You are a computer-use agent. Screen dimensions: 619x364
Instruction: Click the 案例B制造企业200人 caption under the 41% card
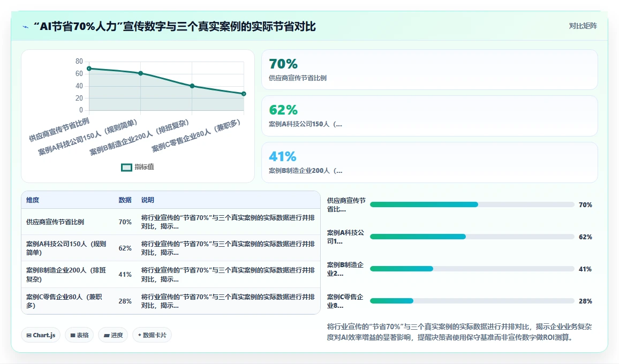pos(305,171)
